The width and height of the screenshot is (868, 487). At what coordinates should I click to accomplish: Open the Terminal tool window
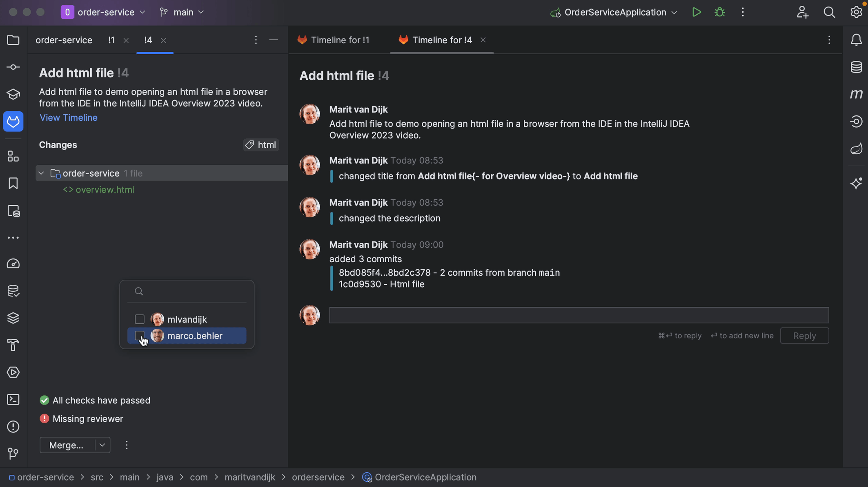tap(13, 399)
